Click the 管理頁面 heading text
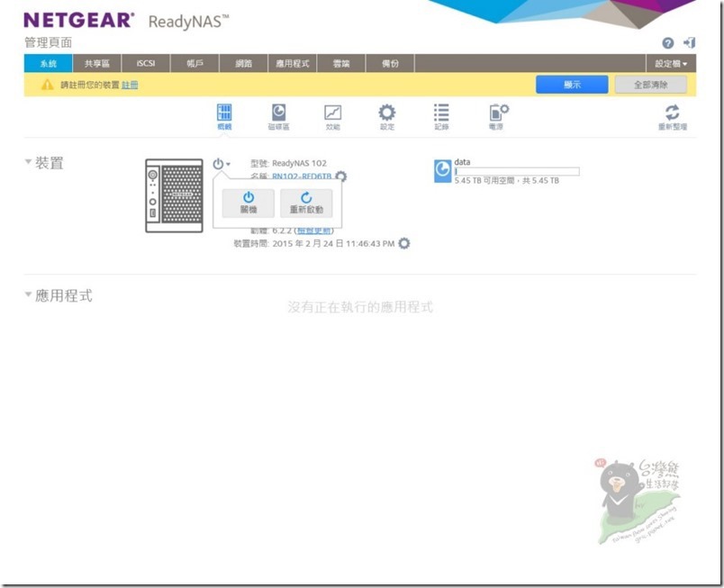This screenshot has width=724, height=588. 48,42
